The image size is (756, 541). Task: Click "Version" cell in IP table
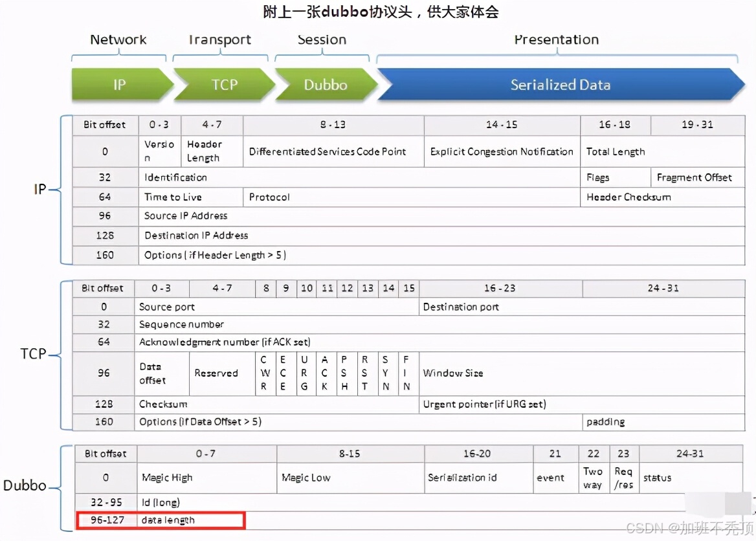(160, 151)
